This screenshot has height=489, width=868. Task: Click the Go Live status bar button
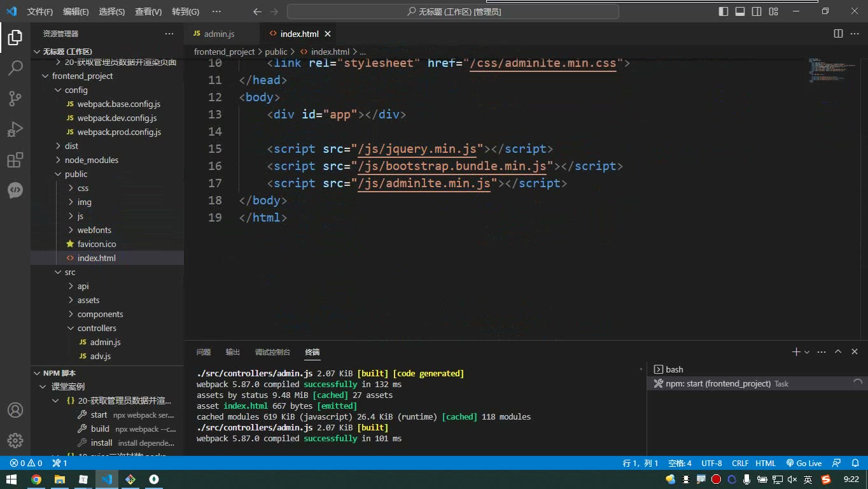click(x=804, y=463)
